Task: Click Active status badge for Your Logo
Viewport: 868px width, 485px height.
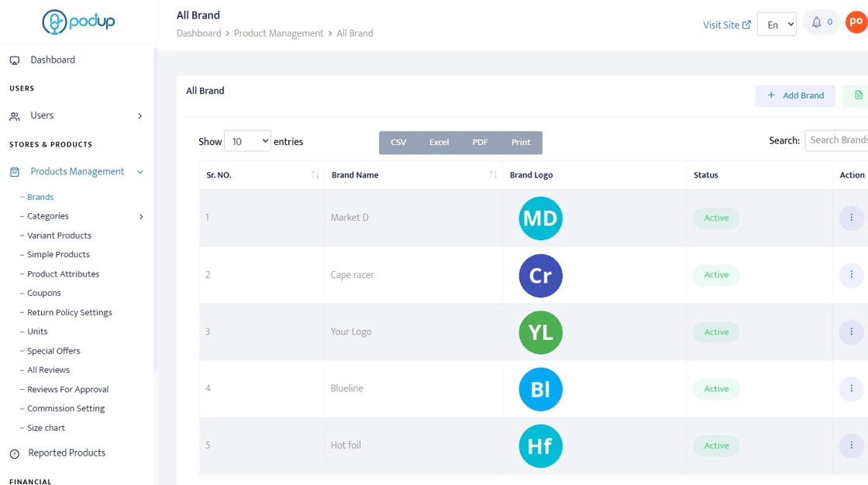Action: [x=716, y=332]
